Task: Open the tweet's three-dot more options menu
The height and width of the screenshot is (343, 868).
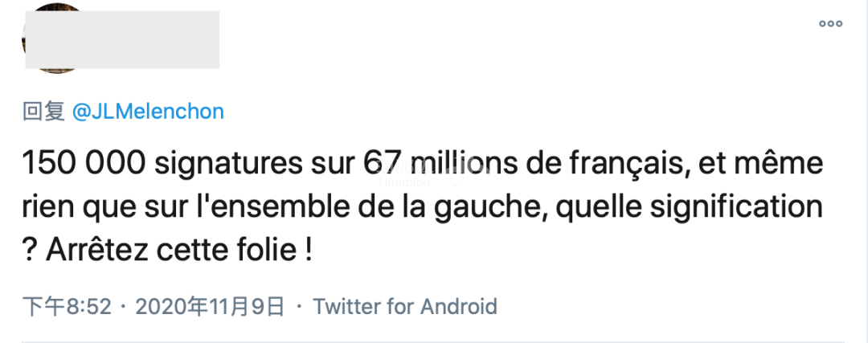Action: (830, 23)
